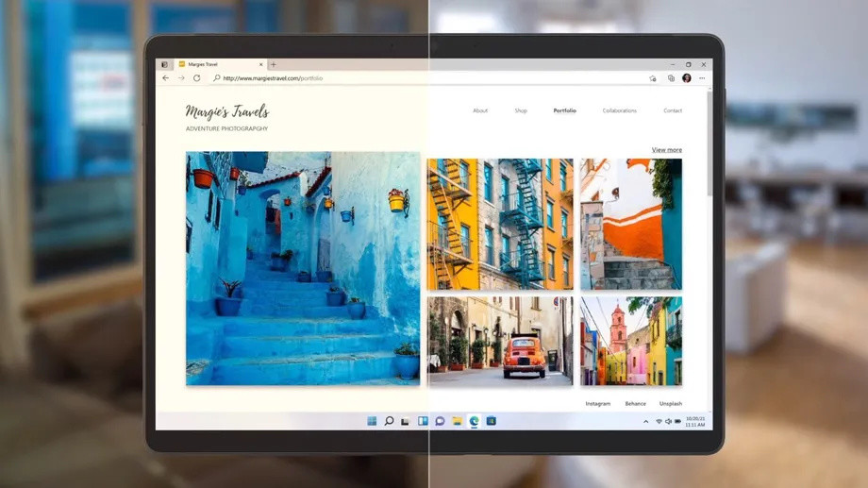Open the taskbar clock and date
This screenshot has height=488, width=868.
tap(695, 422)
